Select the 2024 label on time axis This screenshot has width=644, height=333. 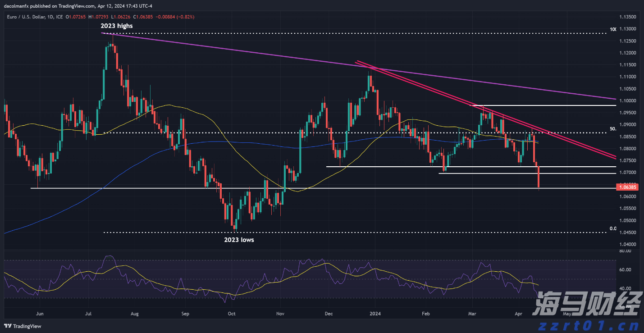375,313
